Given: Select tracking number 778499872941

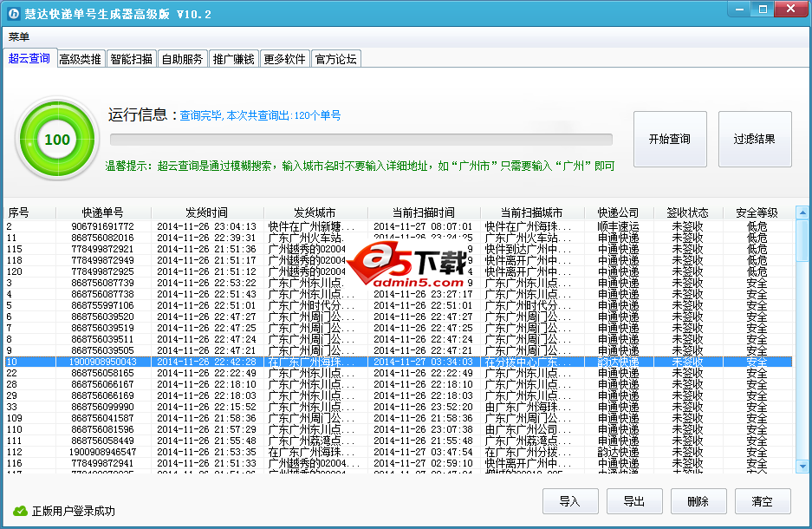Looking at the screenshot, I should 102,463.
